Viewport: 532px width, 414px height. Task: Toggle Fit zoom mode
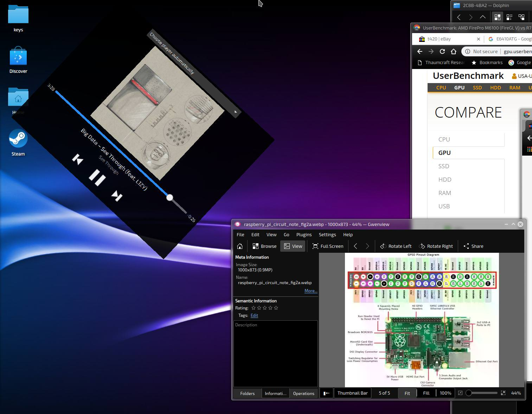(x=407, y=393)
